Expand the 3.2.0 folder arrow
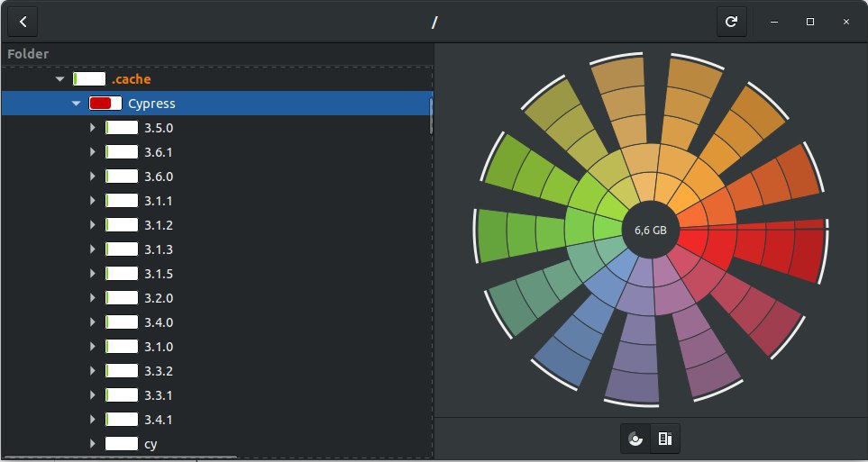The width and height of the screenshot is (868, 462). (92, 298)
